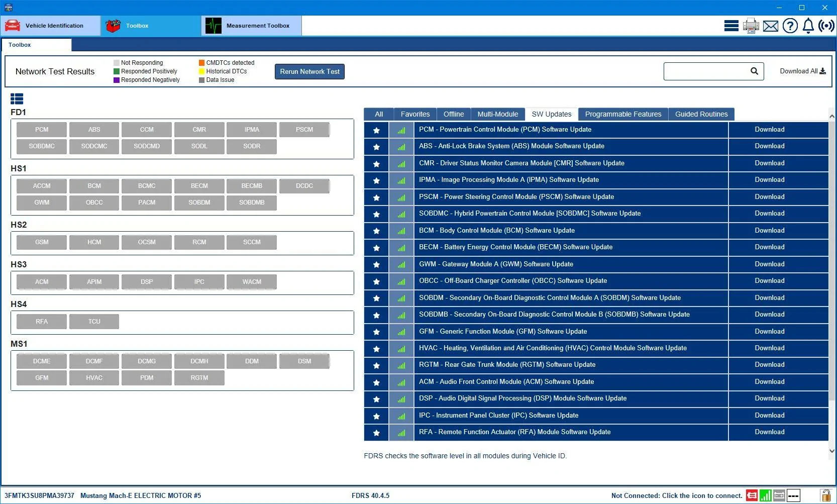Select the GSM module in HS2

pos(42,242)
